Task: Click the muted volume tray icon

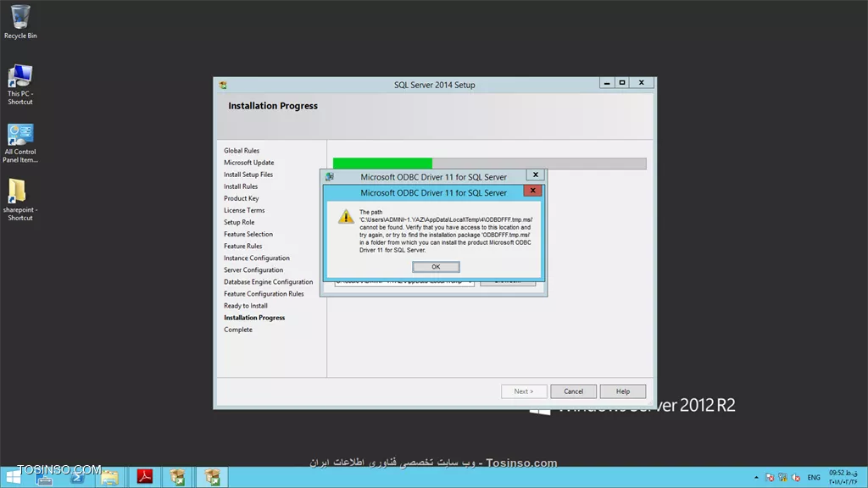Action: point(796,478)
